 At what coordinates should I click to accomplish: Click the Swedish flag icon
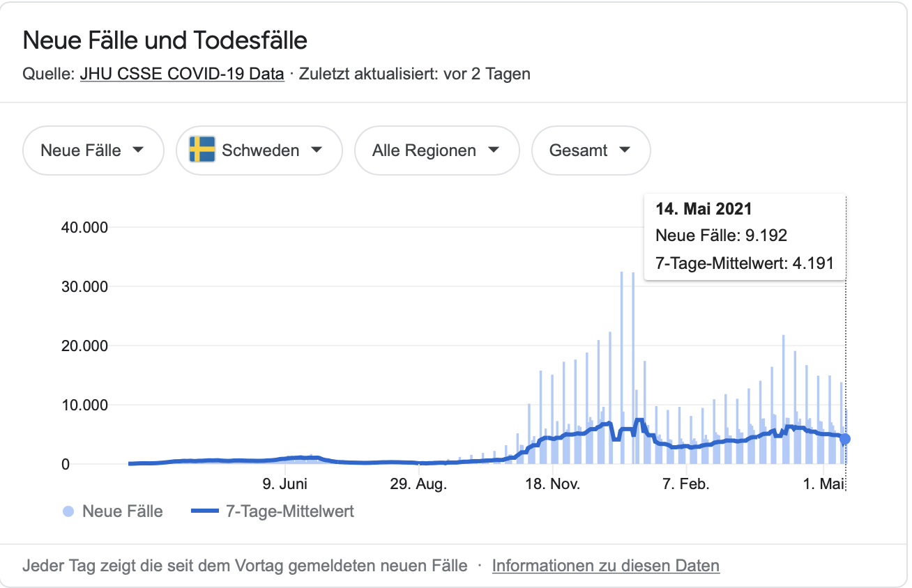pos(202,150)
